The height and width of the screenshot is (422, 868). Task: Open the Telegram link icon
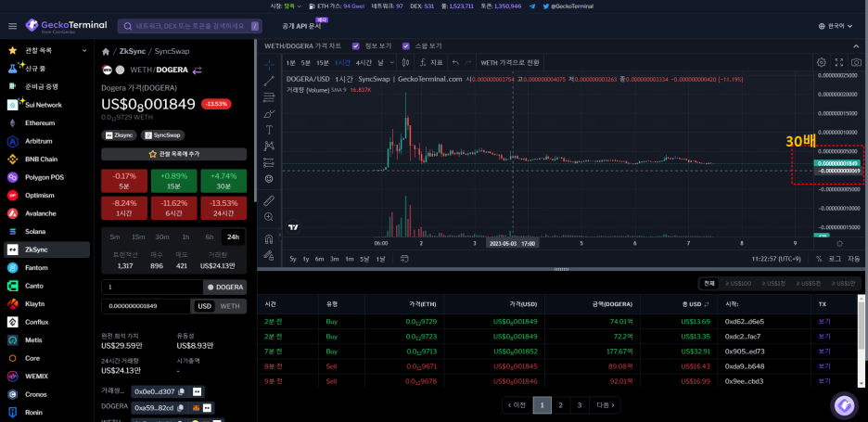pos(532,6)
